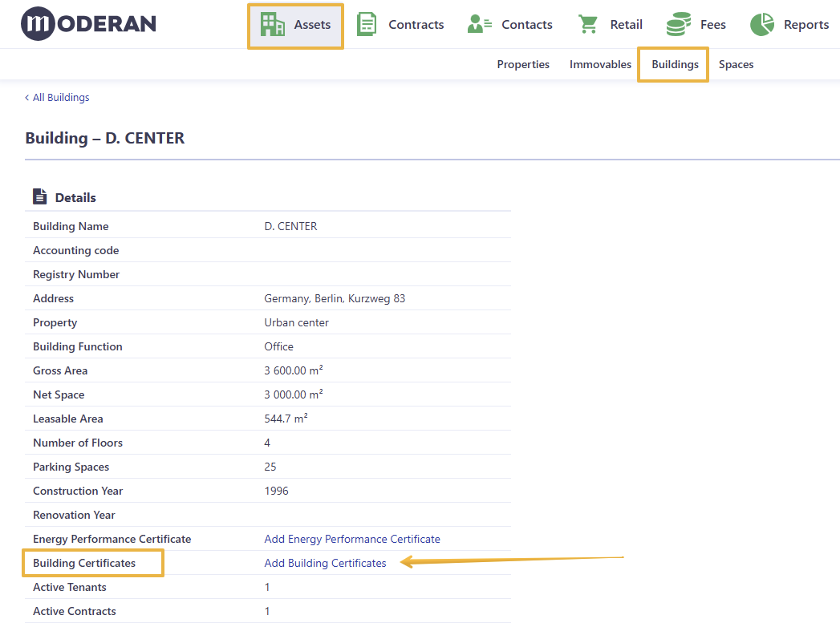Click the Moderan logo
840x623 pixels.
tap(89, 23)
